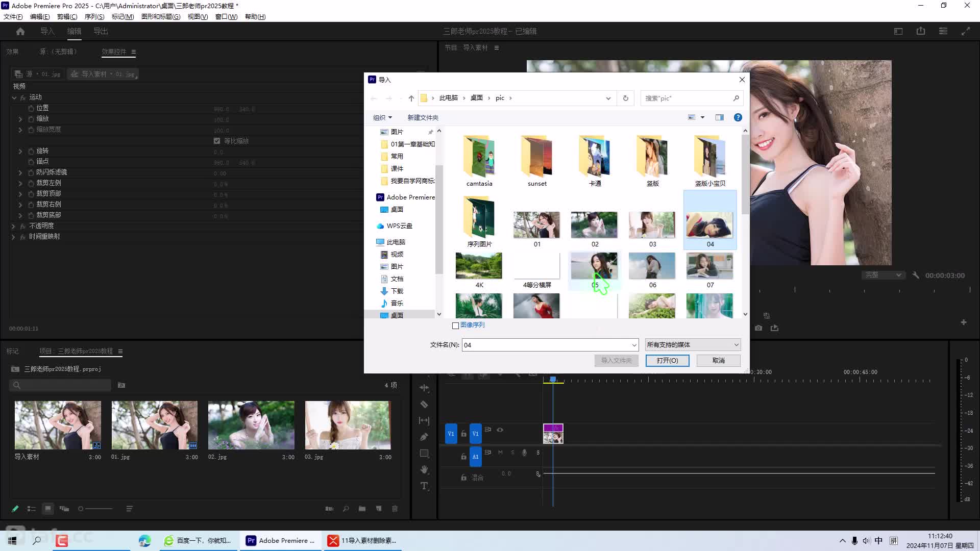980x551 pixels.
Task: Toggle preview pane in the import dialog
Action: coord(720,117)
